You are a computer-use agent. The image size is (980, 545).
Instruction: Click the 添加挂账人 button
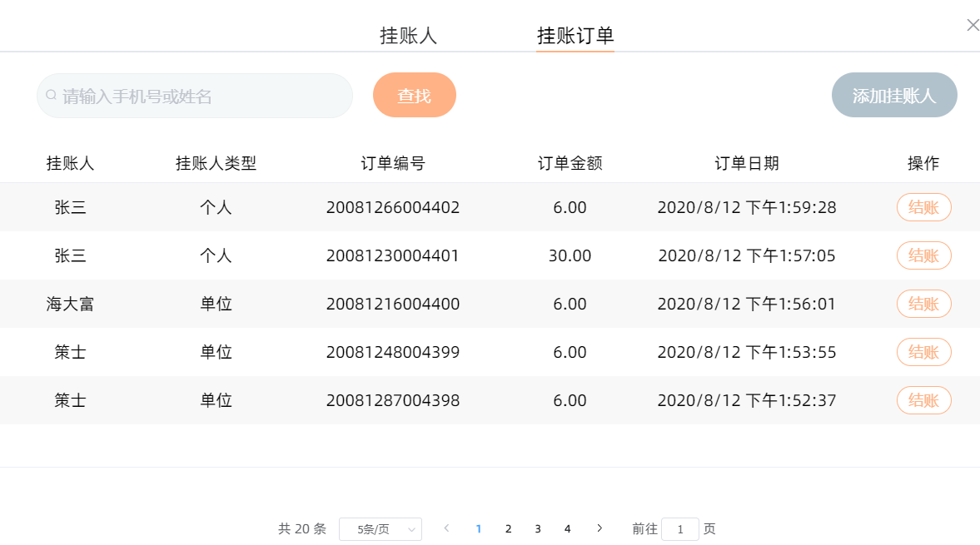[x=894, y=95]
